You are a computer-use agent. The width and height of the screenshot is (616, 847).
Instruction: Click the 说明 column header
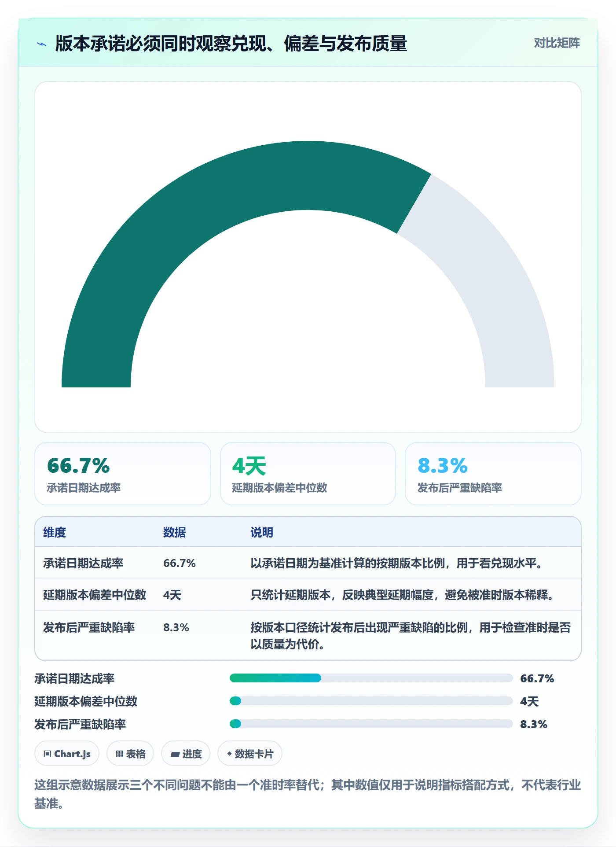coord(262,532)
